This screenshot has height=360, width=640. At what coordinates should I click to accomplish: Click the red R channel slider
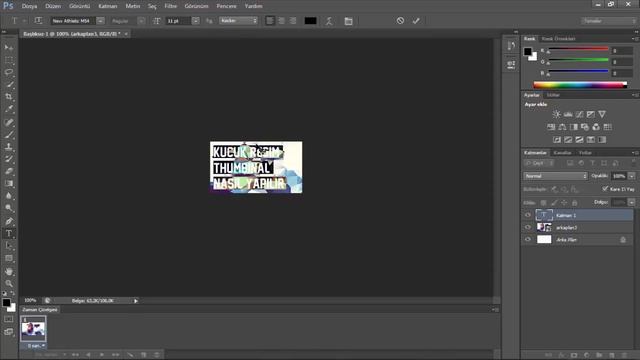578,50
